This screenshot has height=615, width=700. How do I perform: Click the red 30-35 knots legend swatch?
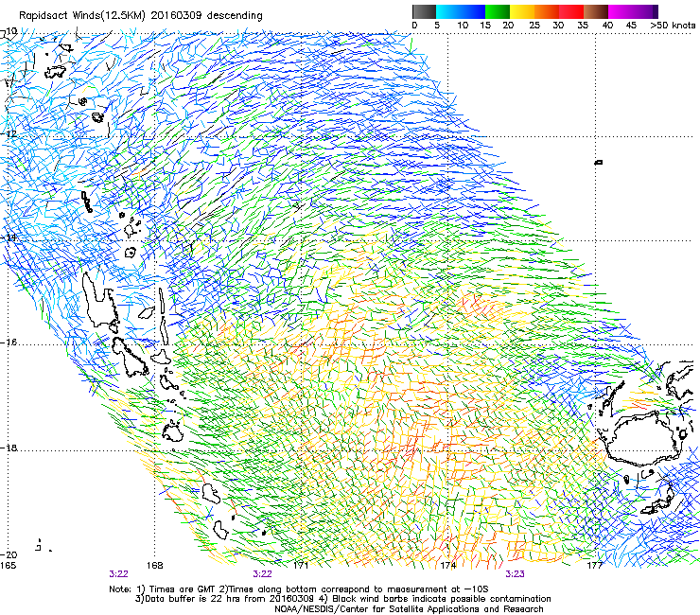point(571,11)
